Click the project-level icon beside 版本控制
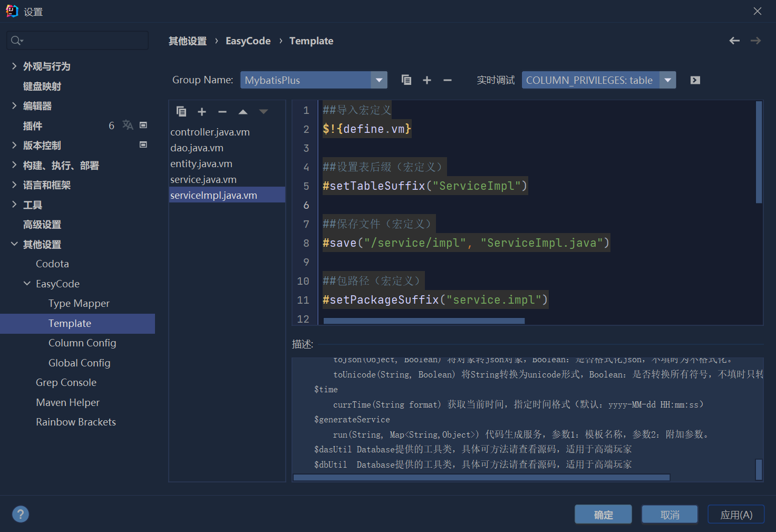Image resolution: width=776 pixels, height=532 pixels. 143,144
